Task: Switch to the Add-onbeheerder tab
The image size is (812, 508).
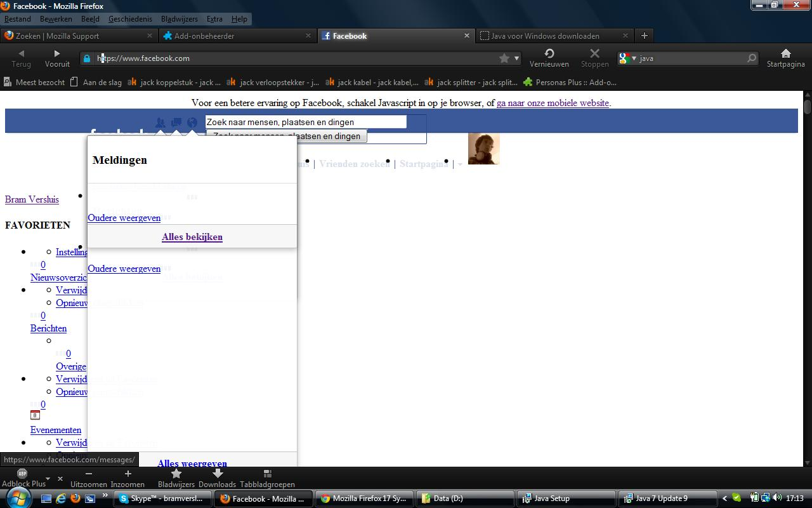Action: point(237,36)
